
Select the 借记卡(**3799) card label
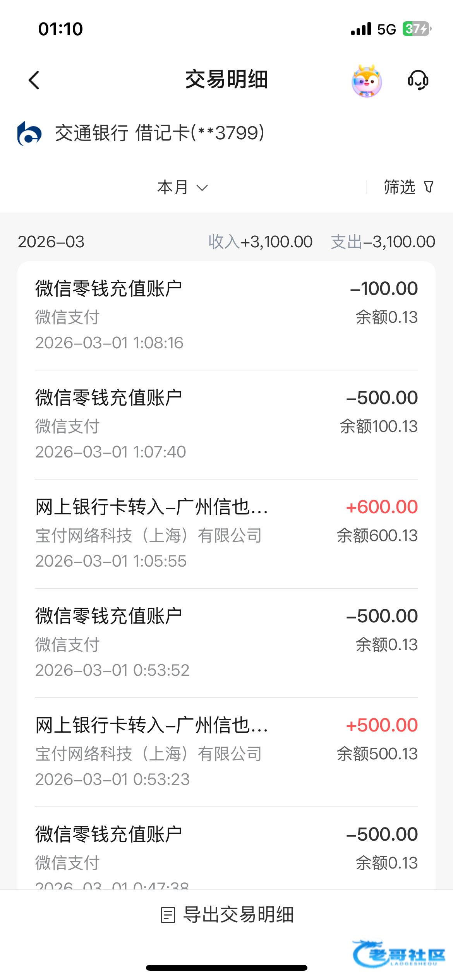[x=200, y=133]
